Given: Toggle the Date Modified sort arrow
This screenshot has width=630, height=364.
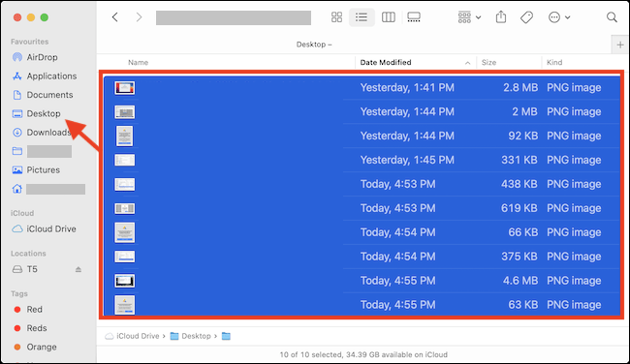Looking at the screenshot, I should 467,63.
